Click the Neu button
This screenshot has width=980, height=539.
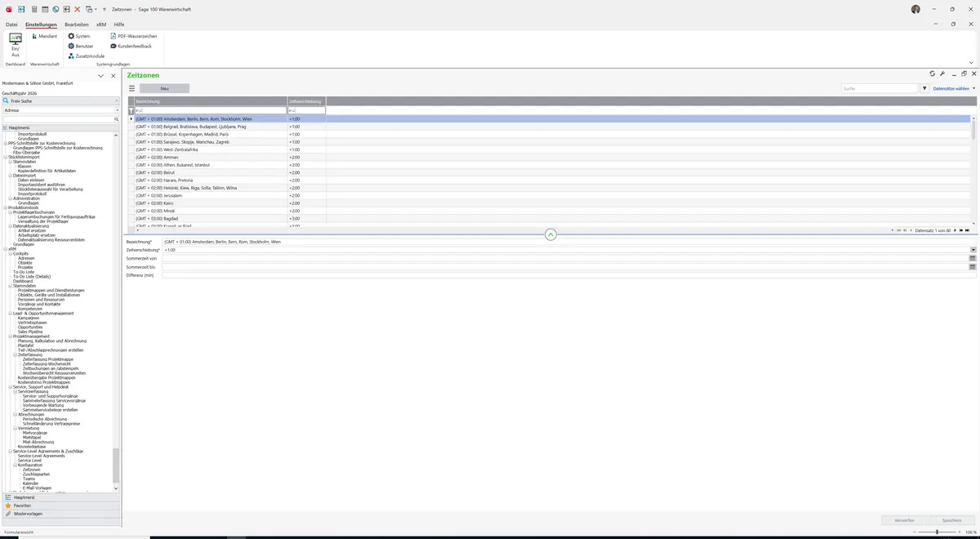pyautogui.click(x=164, y=88)
